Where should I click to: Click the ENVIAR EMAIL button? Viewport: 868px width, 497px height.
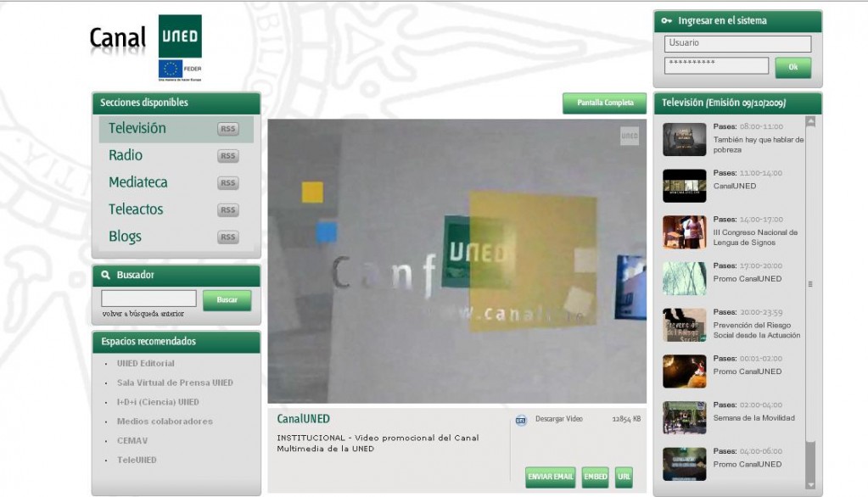point(551,477)
